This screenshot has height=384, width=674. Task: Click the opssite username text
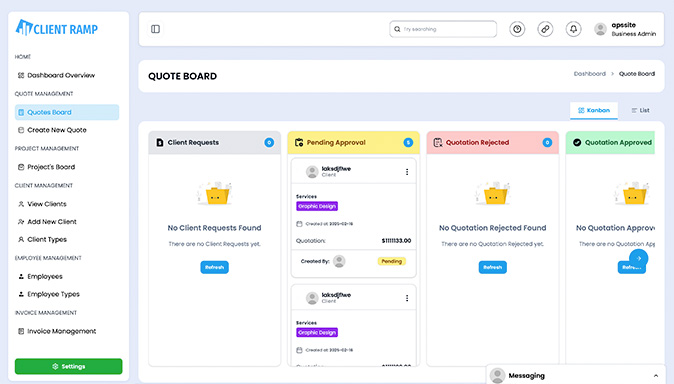(623, 25)
